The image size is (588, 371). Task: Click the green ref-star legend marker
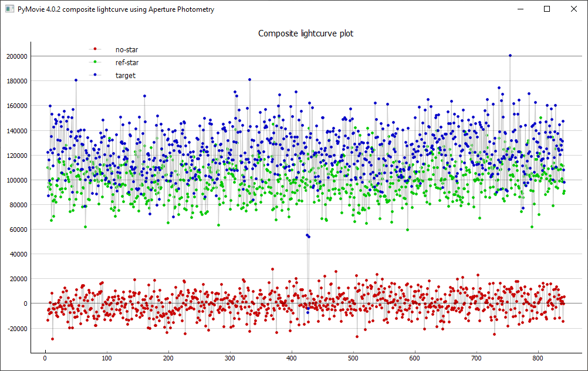(x=94, y=62)
